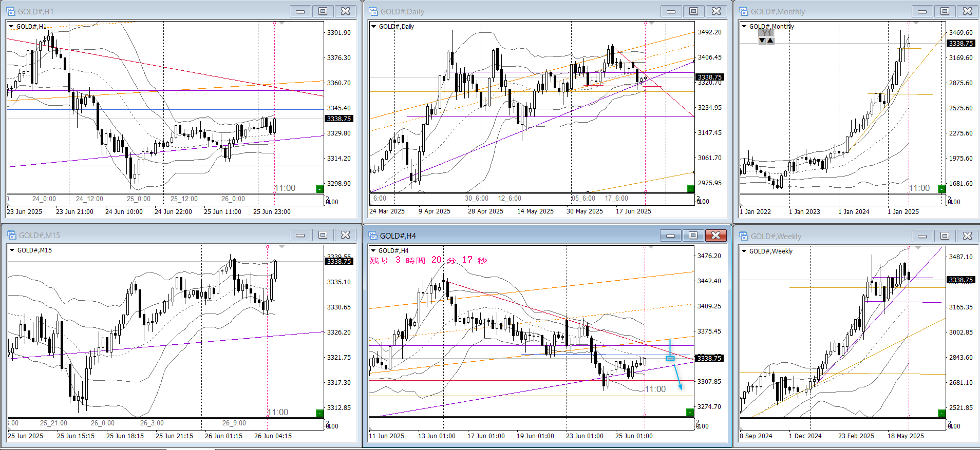Screen dimensions: 980x450
Task: Minimize the GOLD#,Weekly chart window
Action: pos(922,236)
